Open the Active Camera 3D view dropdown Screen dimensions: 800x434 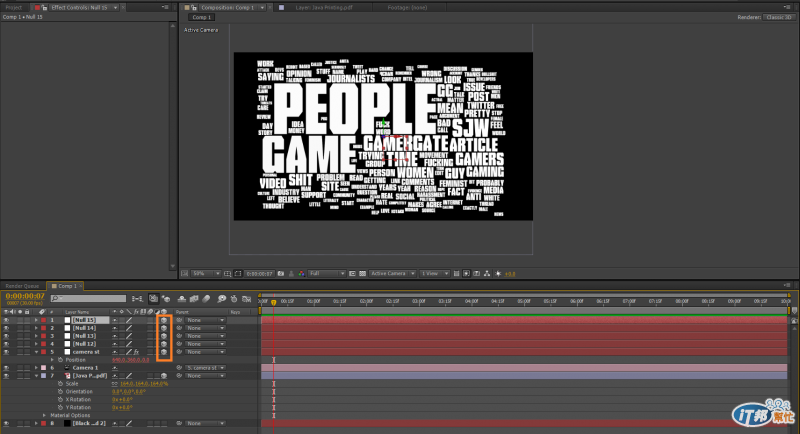(392, 274)
